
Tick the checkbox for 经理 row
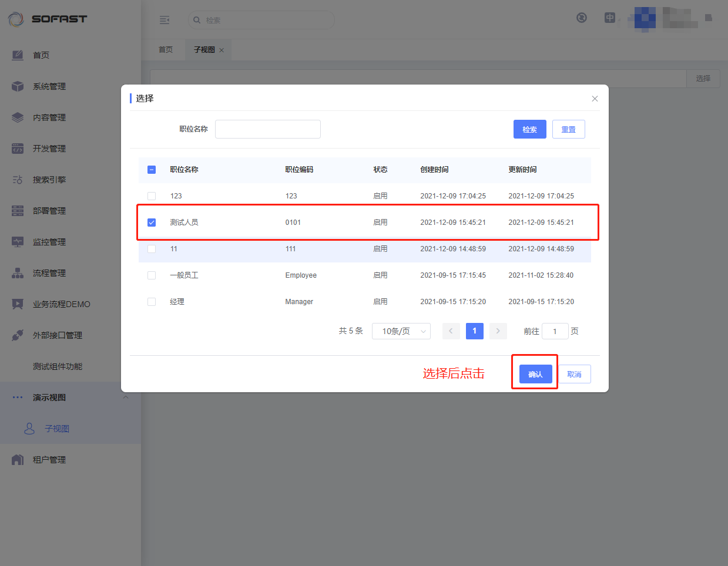(x=152, y=302)
